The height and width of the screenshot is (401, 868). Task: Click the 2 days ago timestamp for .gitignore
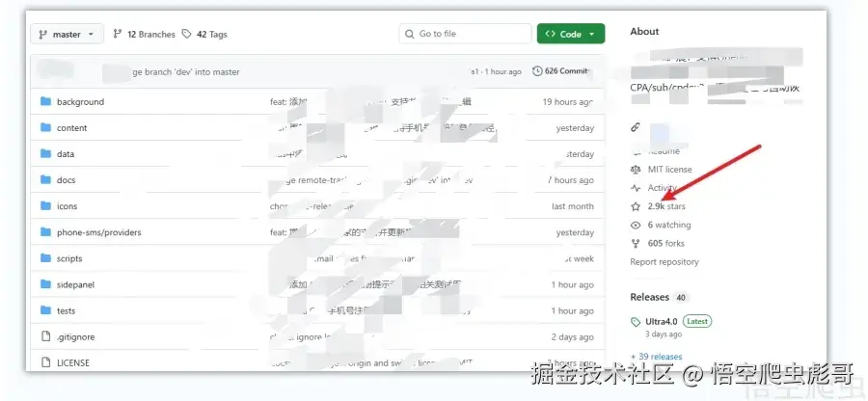coord(572,336)
